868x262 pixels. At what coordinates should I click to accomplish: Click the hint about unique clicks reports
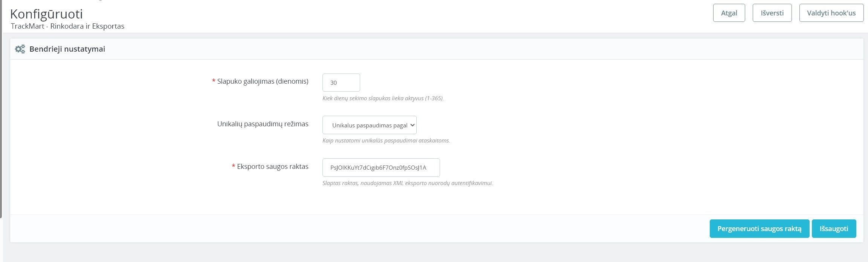tap(386, 141)
